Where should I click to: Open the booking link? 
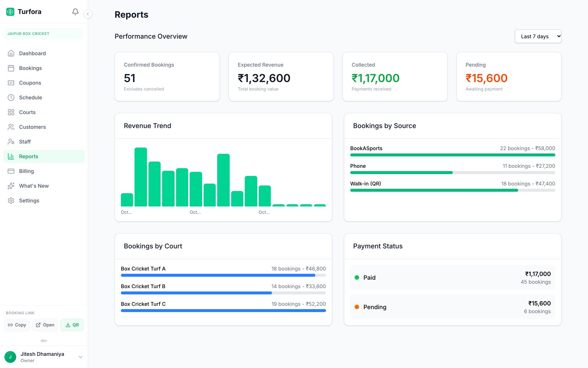click(45, 325)
